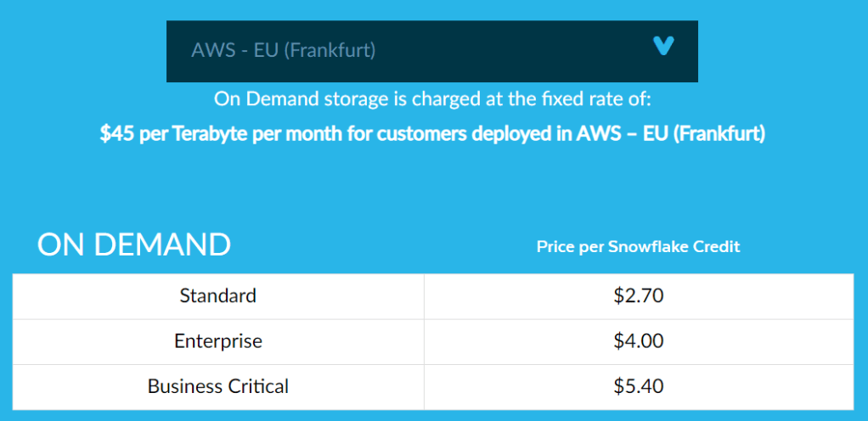
Task: Click empty middle area of region dropdown box
Action: pos(510,51)
